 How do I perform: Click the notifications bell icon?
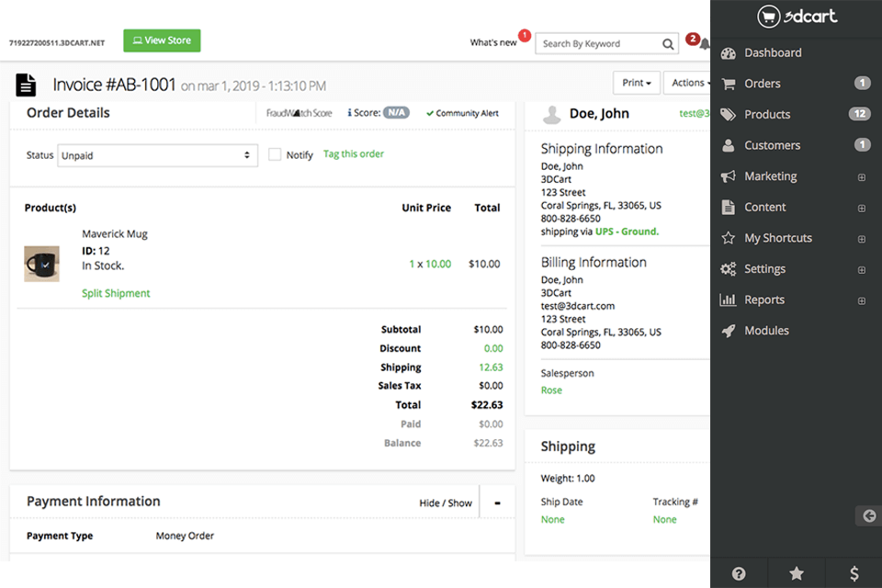(702, 44)
